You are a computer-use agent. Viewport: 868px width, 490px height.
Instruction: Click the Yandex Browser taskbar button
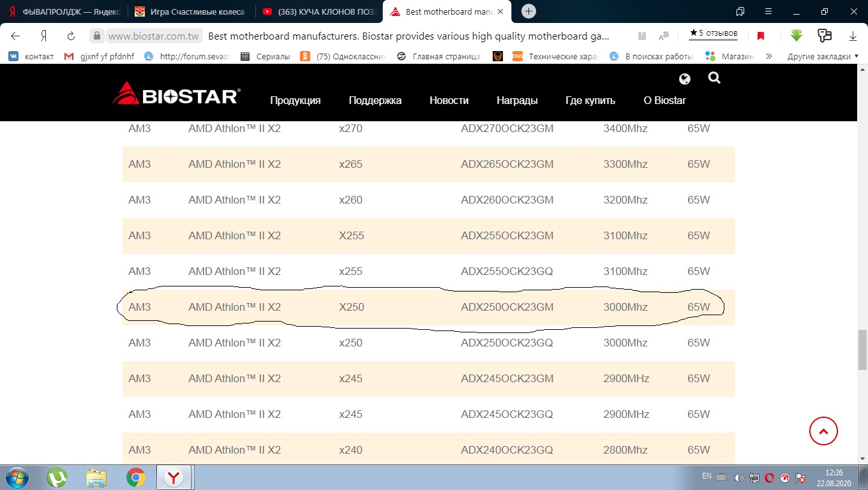(x=174, y=477)
